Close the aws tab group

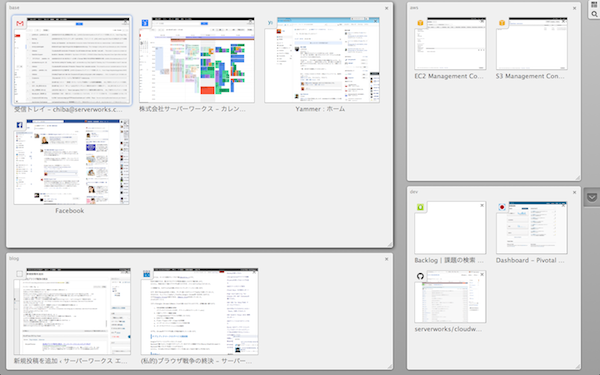(x=574, y=8)
